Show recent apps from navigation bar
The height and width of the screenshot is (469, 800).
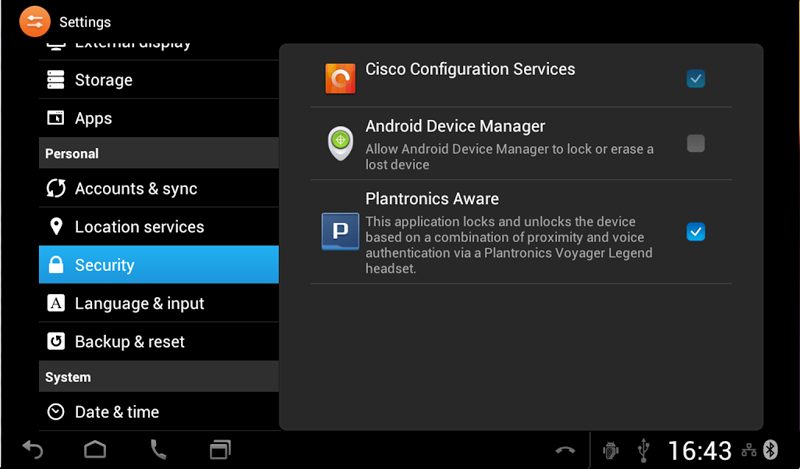click(x=220, y=449)
